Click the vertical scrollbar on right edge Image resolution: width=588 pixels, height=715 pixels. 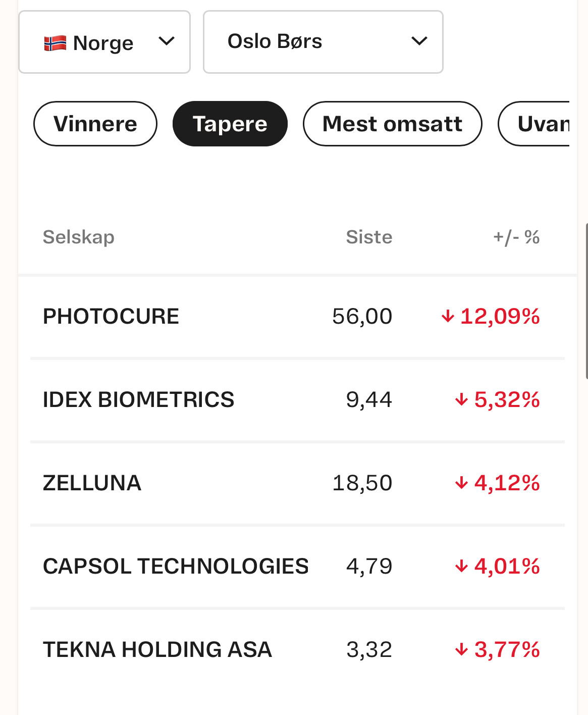586,300
